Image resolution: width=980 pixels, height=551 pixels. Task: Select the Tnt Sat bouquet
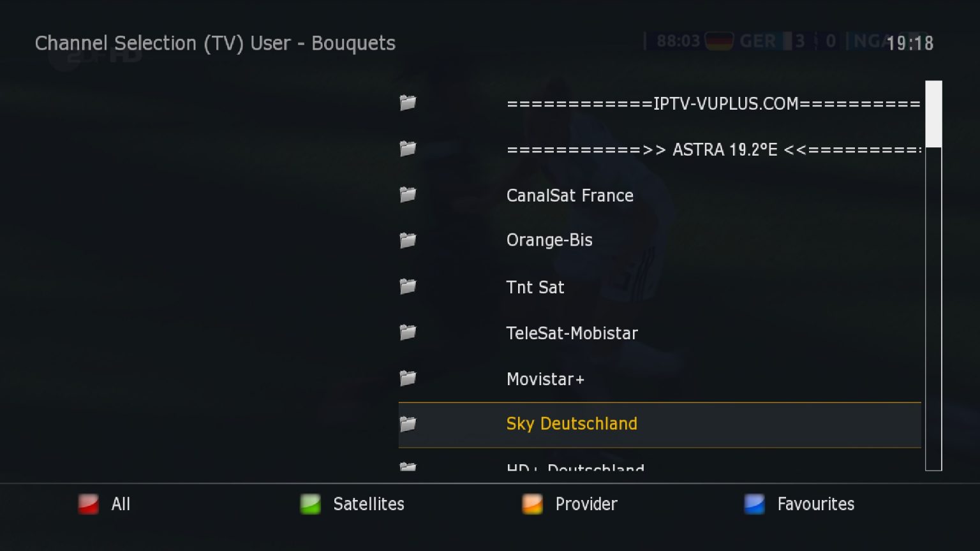click(660, 287)
